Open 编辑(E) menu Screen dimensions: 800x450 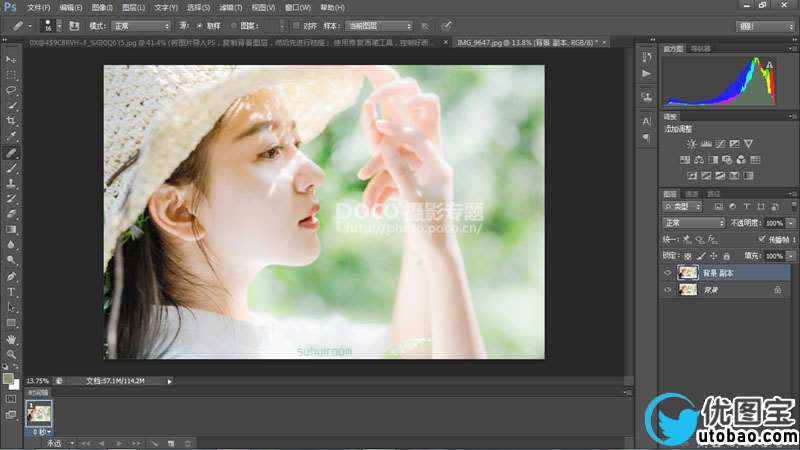coord(70,7)
